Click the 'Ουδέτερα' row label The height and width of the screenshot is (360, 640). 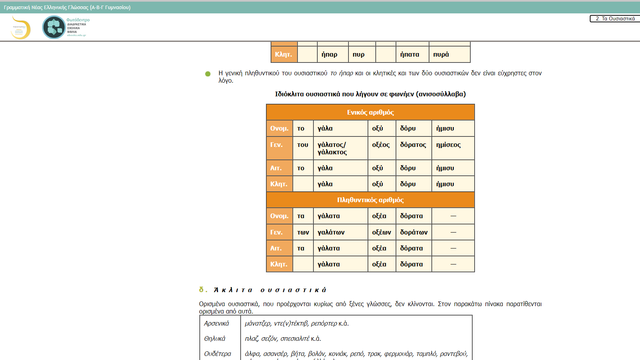coord(218,353)
